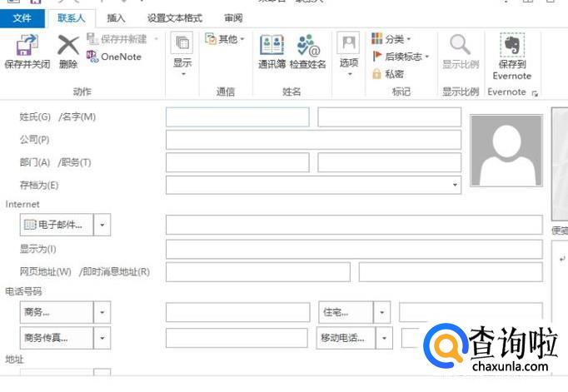
Task: Click the Company (公司) field
Action: (x=313, y=140)
